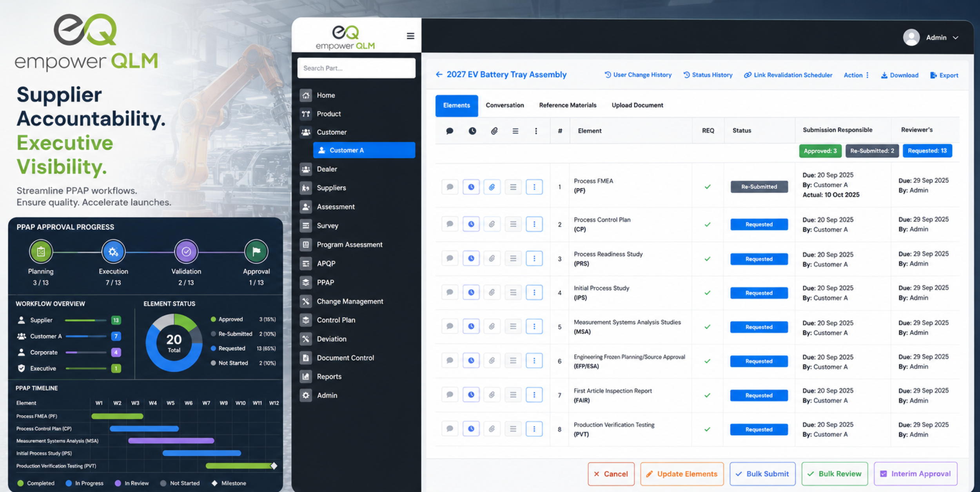Click the APQP sidebar icon
980x492 pixels.
point(306,264)
